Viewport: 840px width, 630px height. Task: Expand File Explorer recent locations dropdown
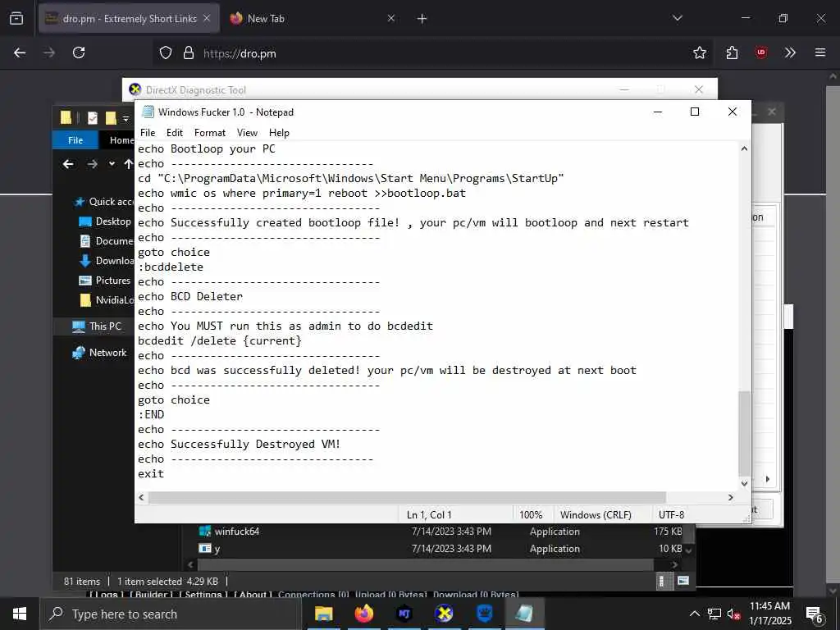coord(112,164)
